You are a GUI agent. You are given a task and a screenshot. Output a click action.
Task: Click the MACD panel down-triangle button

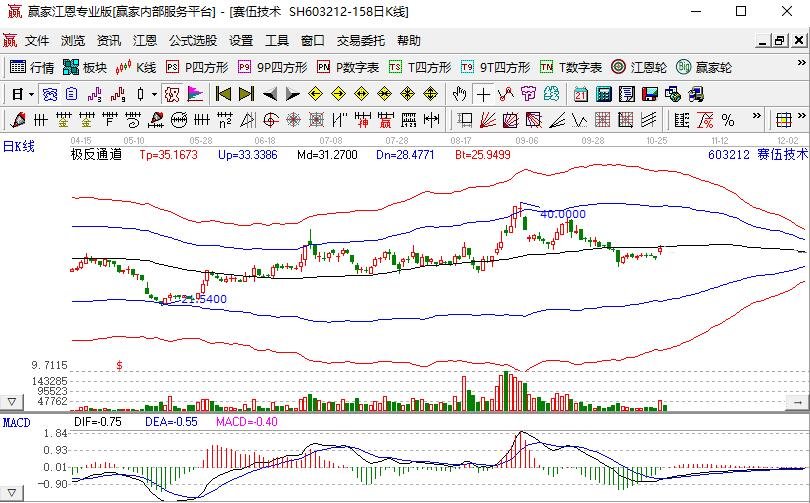coord(11,493)
